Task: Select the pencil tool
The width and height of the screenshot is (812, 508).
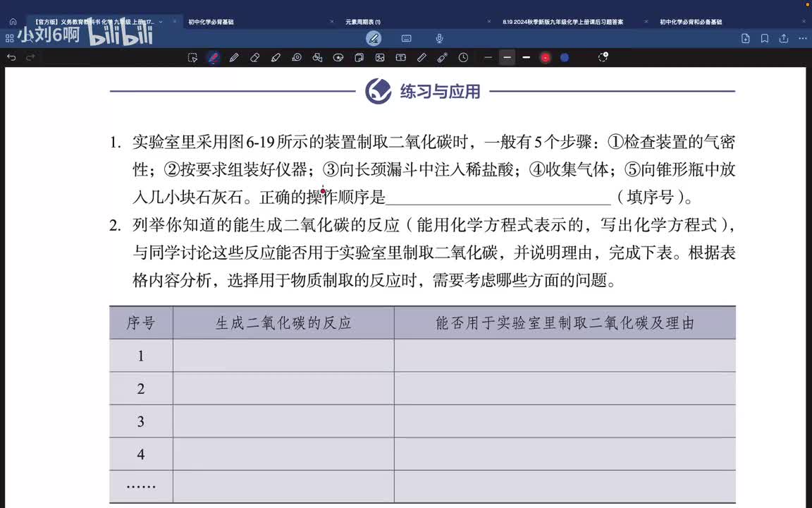Action: [x=234, y=58]
